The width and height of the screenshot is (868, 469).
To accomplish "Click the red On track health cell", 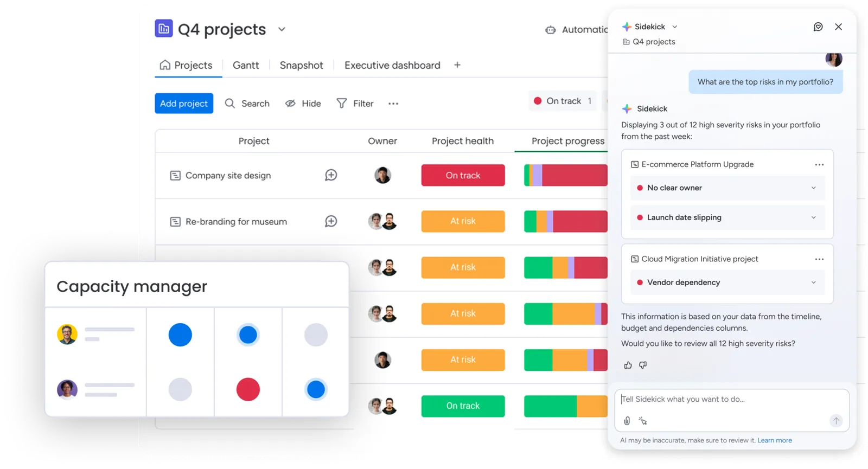I will pos(463,175).
